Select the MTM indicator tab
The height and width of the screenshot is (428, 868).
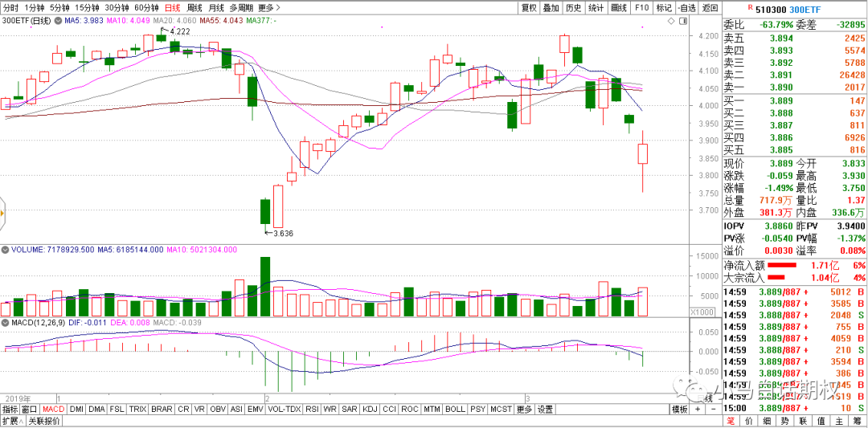(x=432, y=410)
